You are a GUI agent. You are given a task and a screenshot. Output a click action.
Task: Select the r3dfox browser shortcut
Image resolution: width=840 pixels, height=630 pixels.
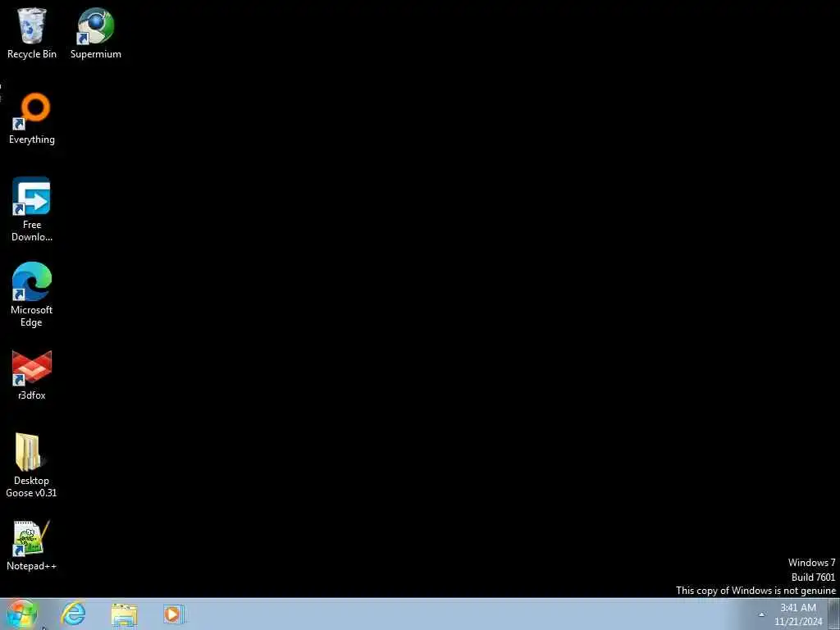(x=32, y=374)
